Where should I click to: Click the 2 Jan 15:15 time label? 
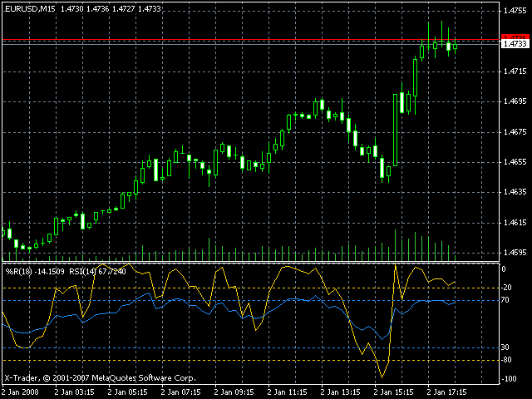[394, 392]
